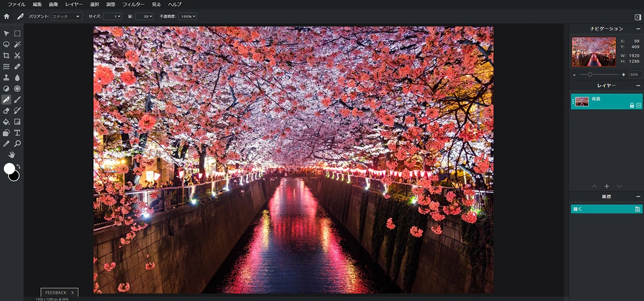Swap foreground and background colors

[x=18, y=167]
